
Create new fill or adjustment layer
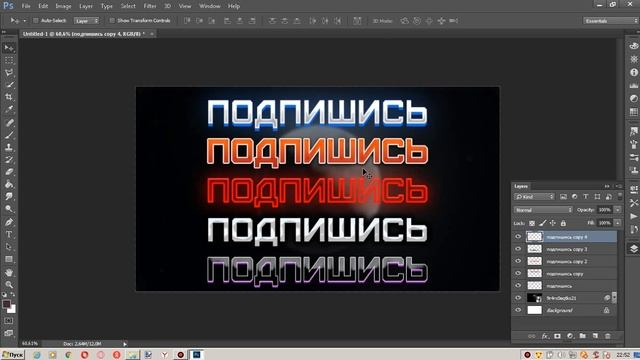(x=570, y=336)
